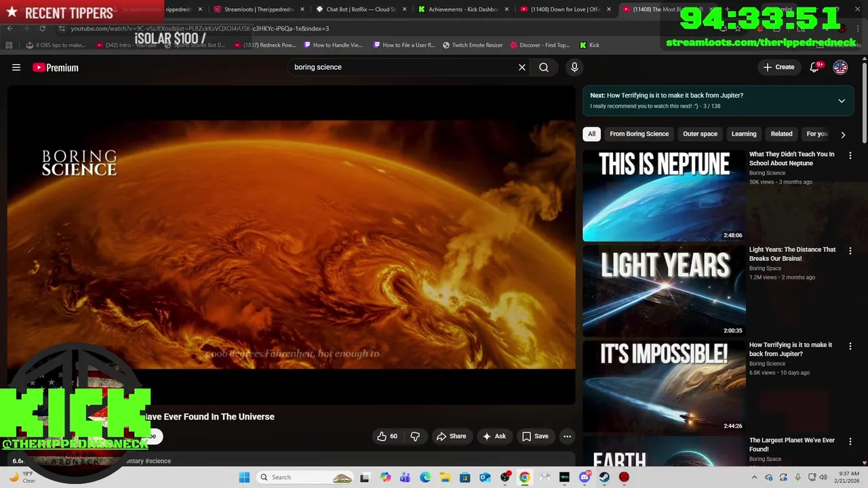Open title What They Didn't Teach You
Screen dimensions: 868x488
[791, 159]
